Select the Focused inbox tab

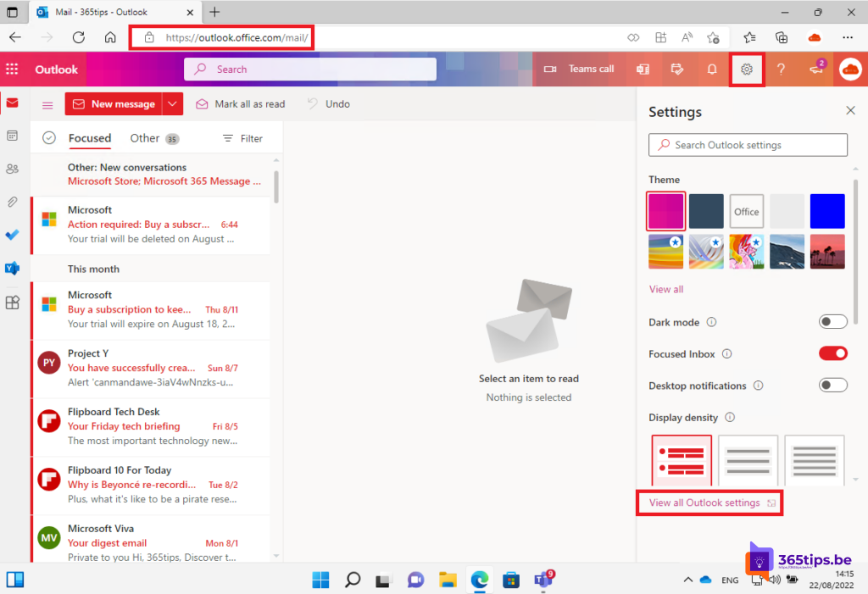point(90,138)
